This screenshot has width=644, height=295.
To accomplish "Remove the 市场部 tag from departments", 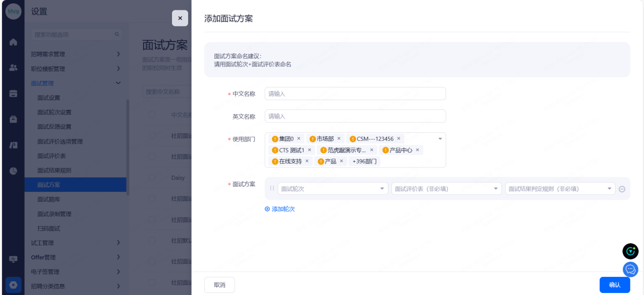I will point(339,139).
